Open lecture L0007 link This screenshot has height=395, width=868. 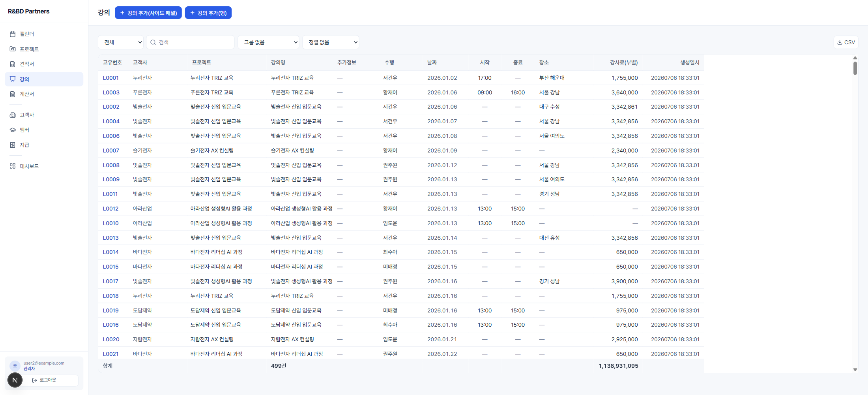[111, 150]
